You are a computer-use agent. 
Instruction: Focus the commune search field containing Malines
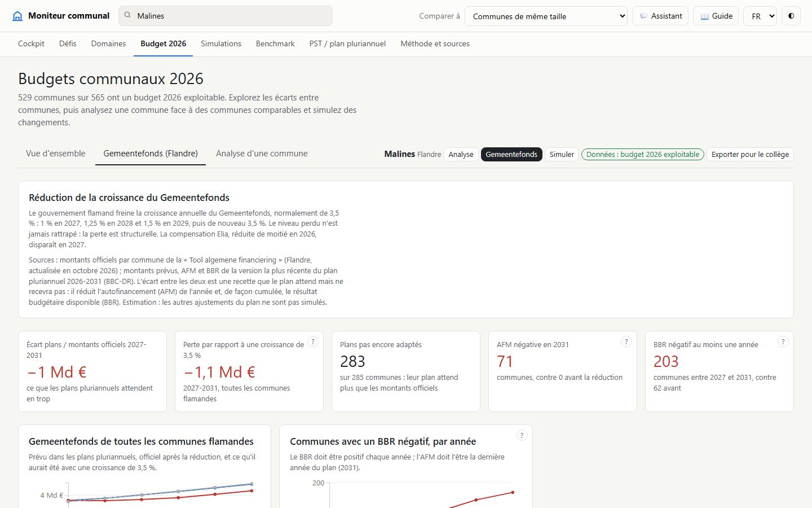tap(226, 16)
